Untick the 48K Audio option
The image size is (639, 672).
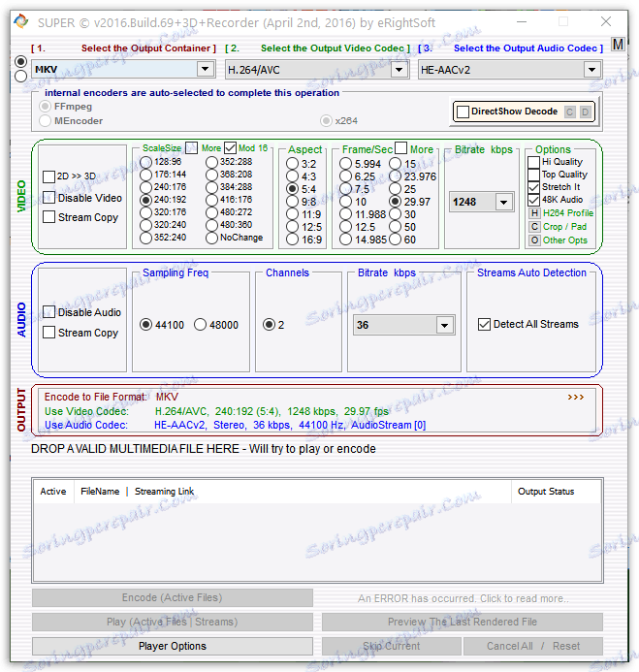click(x=533, y=200)
